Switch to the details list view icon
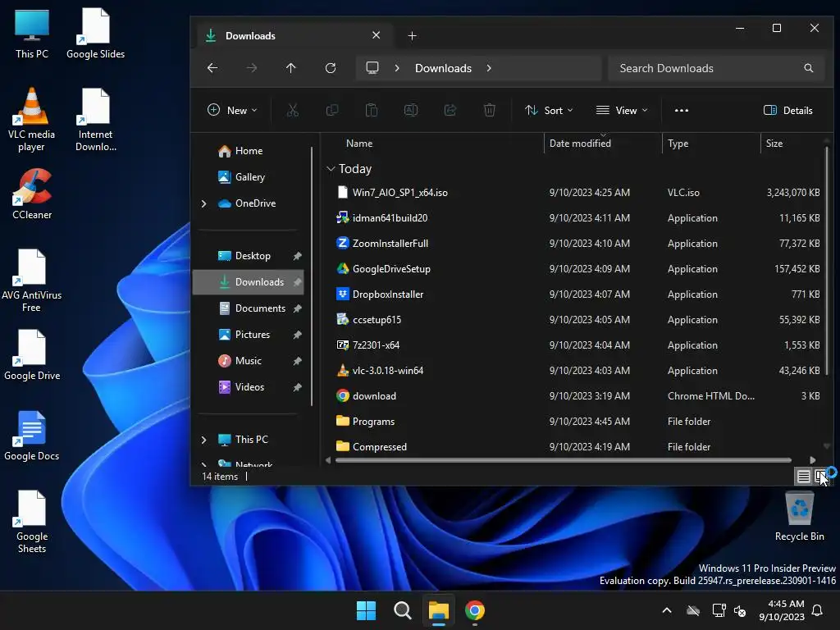 coord(803,476)
